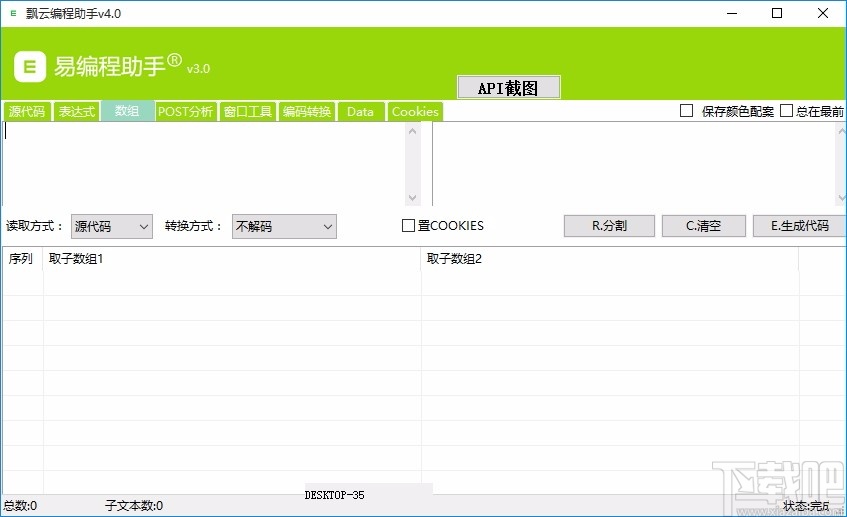Open the 编码转换 tab

pyautogui.click(x=307, y=112)
